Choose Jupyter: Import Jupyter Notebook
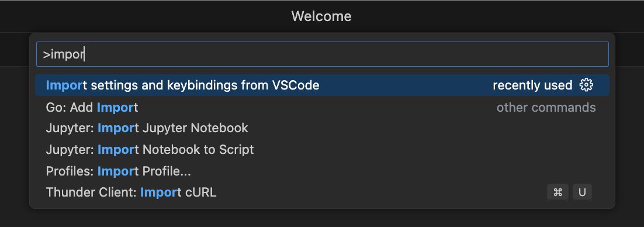The height and width of the screenshot is (227, 644). [323, 128]
